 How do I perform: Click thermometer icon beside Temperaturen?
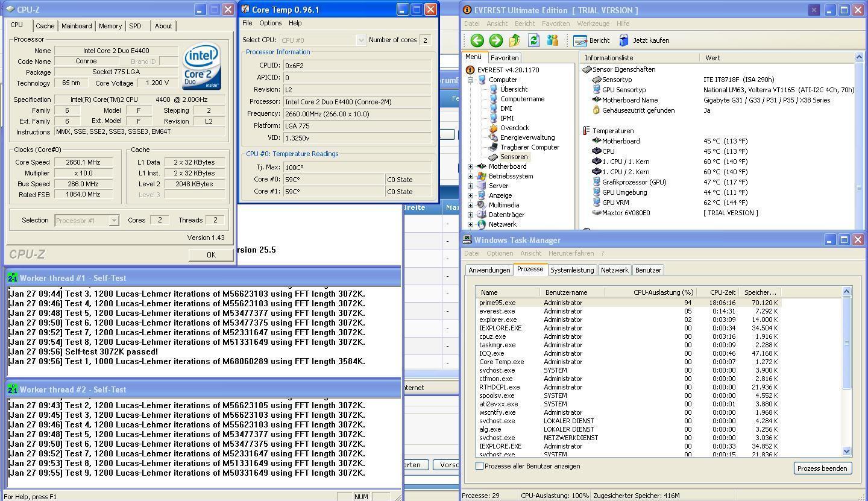tap(586, 131)
